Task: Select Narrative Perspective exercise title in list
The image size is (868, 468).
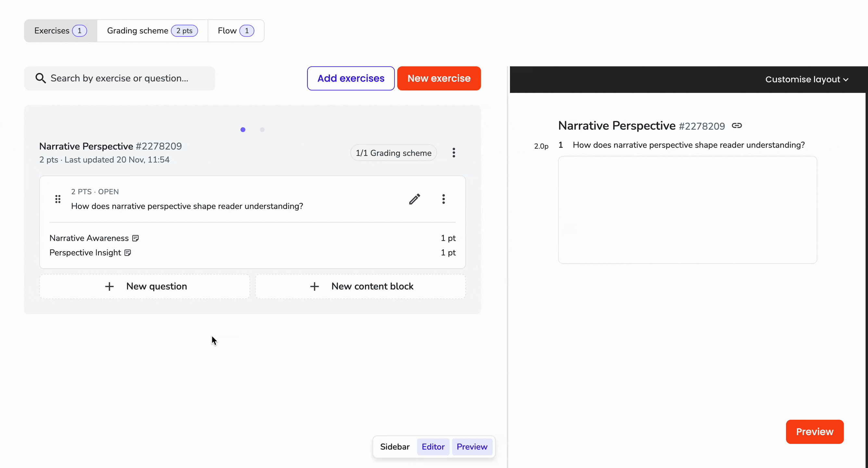Action: click(86, 146)
